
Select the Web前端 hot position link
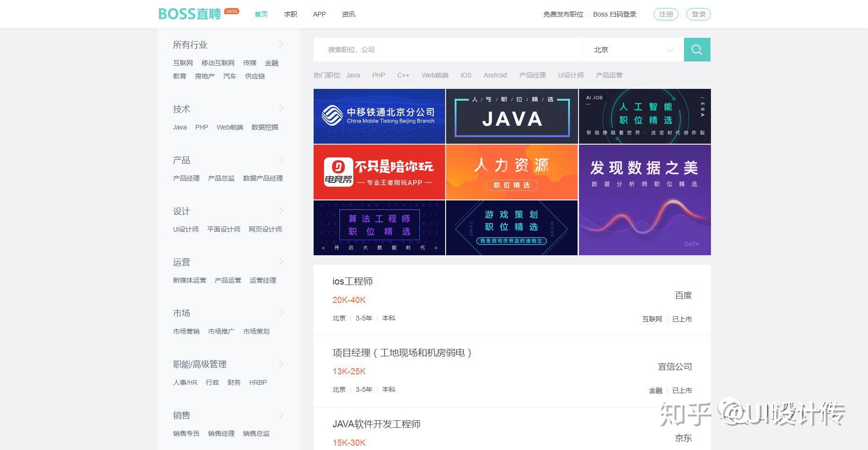435,75
